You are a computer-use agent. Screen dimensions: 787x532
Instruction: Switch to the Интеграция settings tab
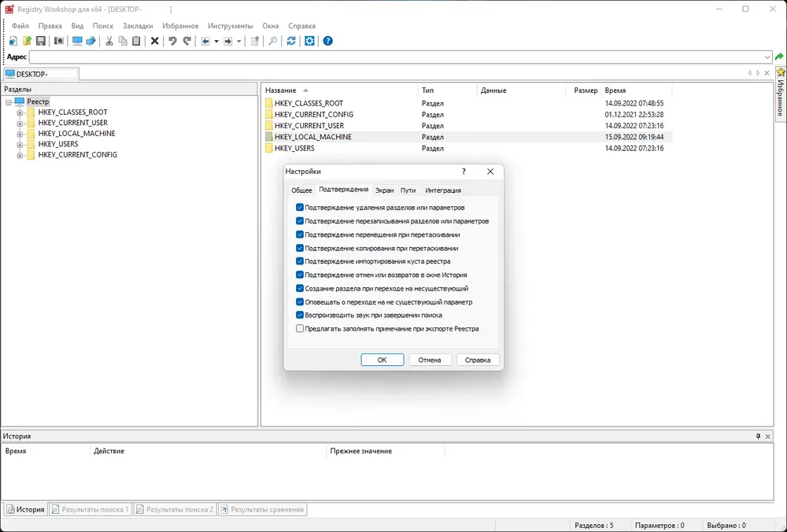pos(443,190)
